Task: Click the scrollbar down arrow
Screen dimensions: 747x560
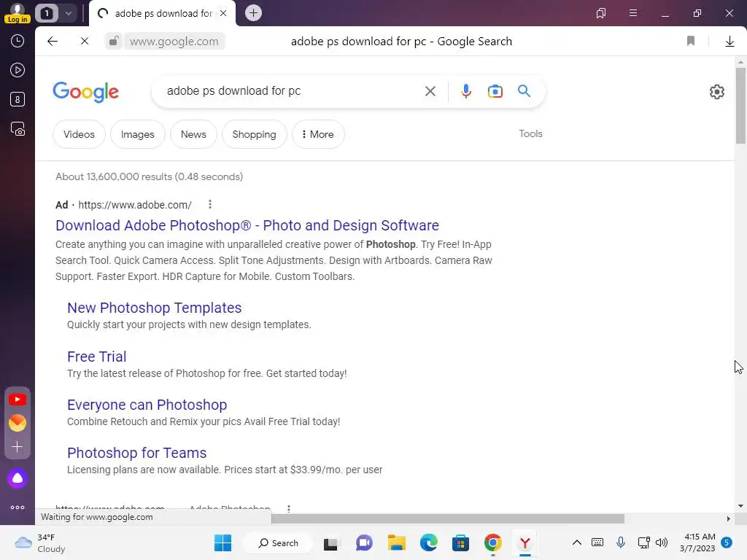Action: pyautogui.click(x=740, y=506)
